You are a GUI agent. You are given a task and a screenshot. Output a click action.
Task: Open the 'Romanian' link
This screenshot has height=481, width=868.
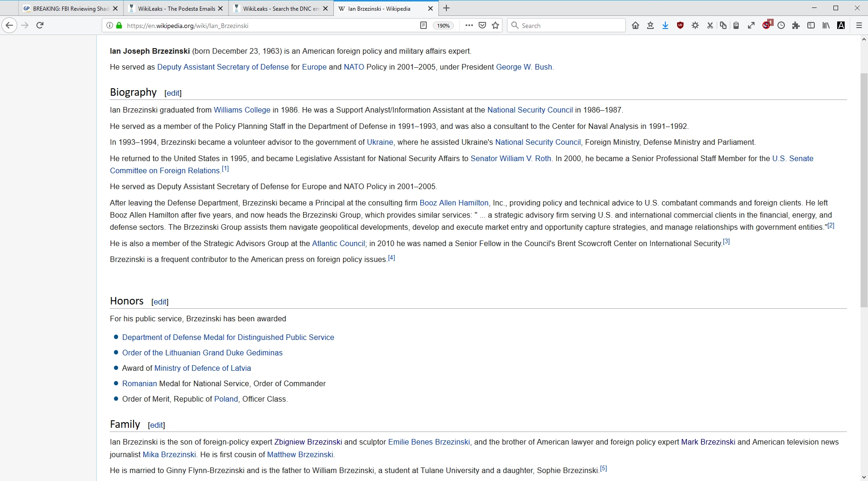pos(140,383)
